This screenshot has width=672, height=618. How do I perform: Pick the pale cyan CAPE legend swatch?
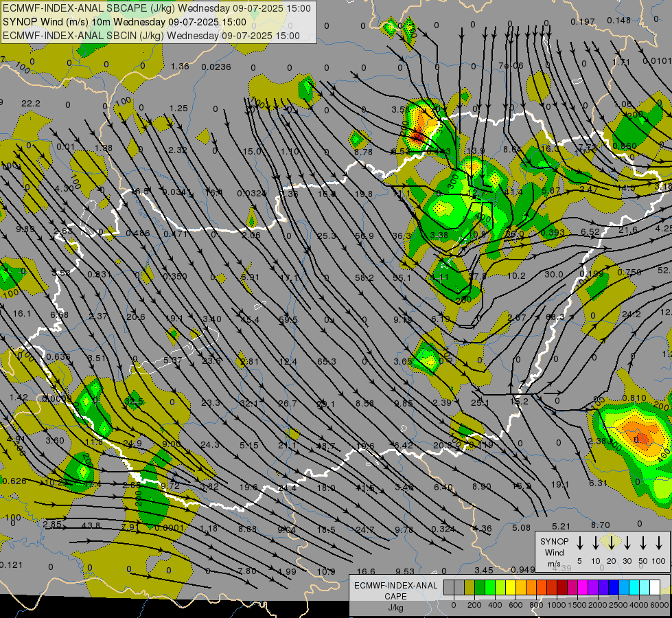[644, 588]
